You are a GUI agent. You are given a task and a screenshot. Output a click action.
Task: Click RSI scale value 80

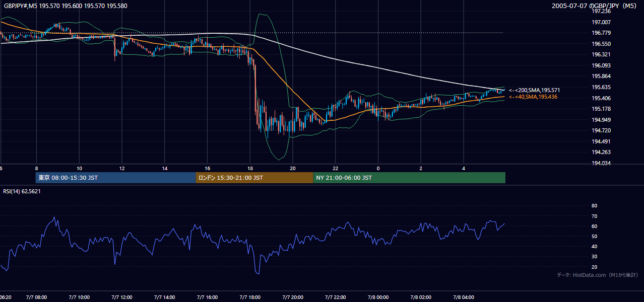point(594,206)
